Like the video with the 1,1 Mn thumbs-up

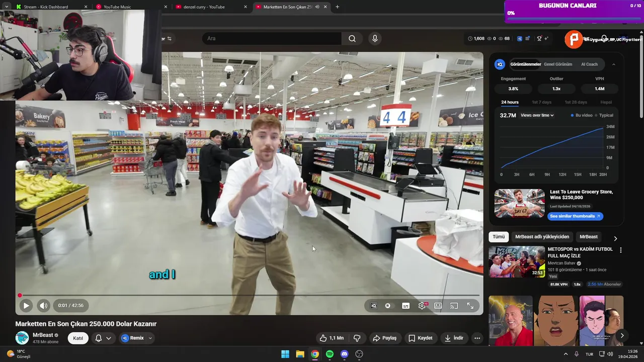(x=332, y=338)
